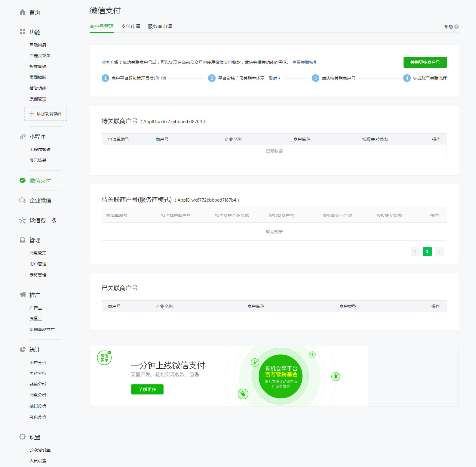The width and height of the screenshot is (476, 467).
Task: Open 投票管理 in the sidebar
Action: pyautogui.click(x=38, y=66)
